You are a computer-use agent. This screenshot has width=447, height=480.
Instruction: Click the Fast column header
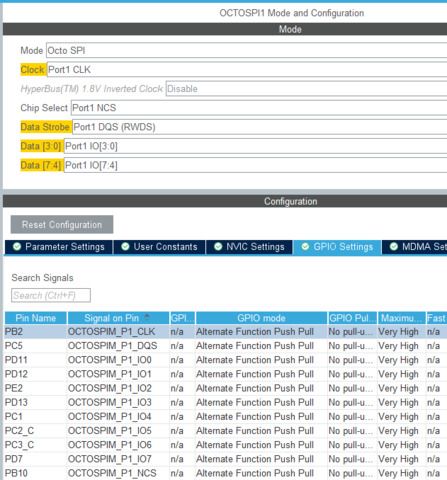pos(437,318)
